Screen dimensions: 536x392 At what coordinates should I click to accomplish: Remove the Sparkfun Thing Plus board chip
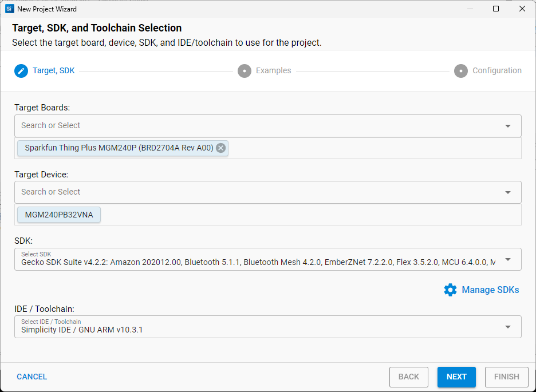220,148
